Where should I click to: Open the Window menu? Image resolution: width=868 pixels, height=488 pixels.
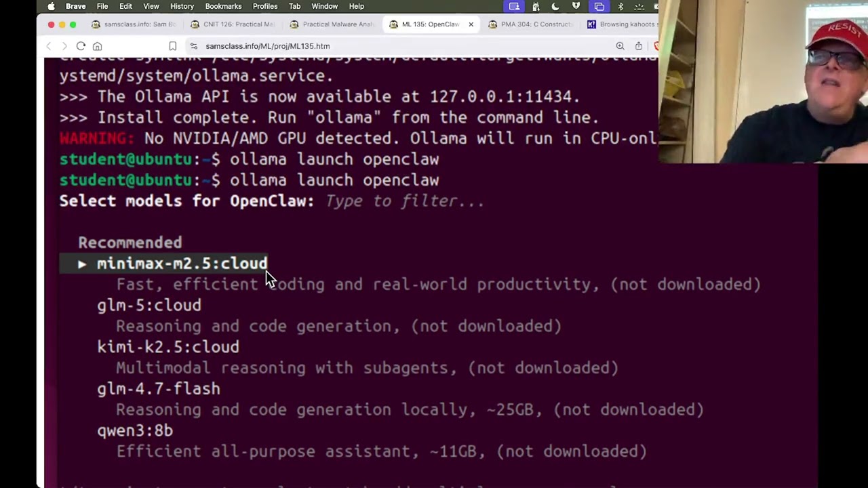pyautogui.click(x=324, y=6)
